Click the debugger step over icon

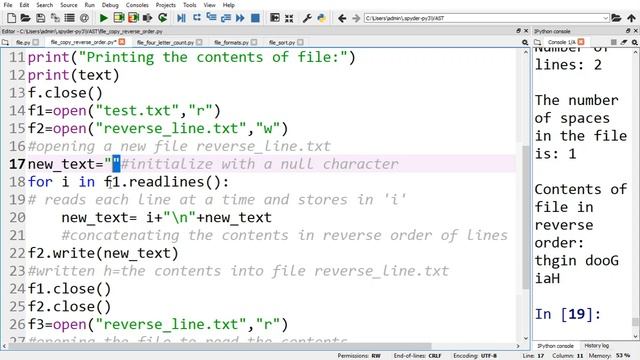coord(197,18)
